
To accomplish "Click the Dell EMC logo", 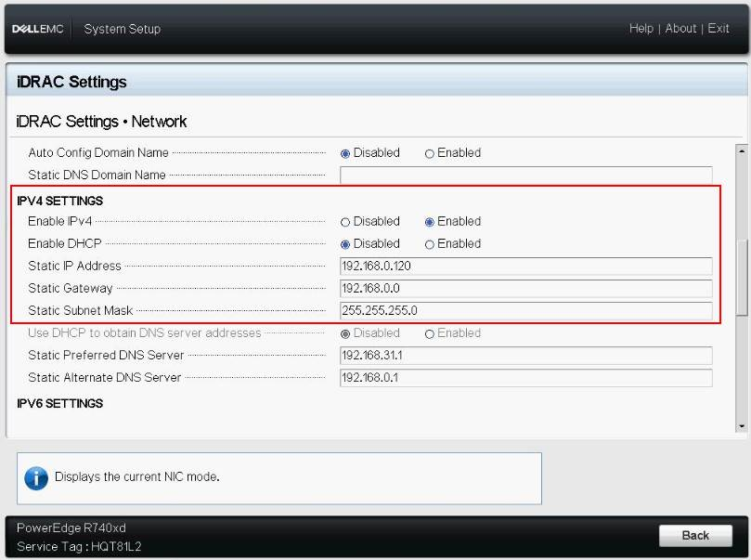I will click(37, 28).
